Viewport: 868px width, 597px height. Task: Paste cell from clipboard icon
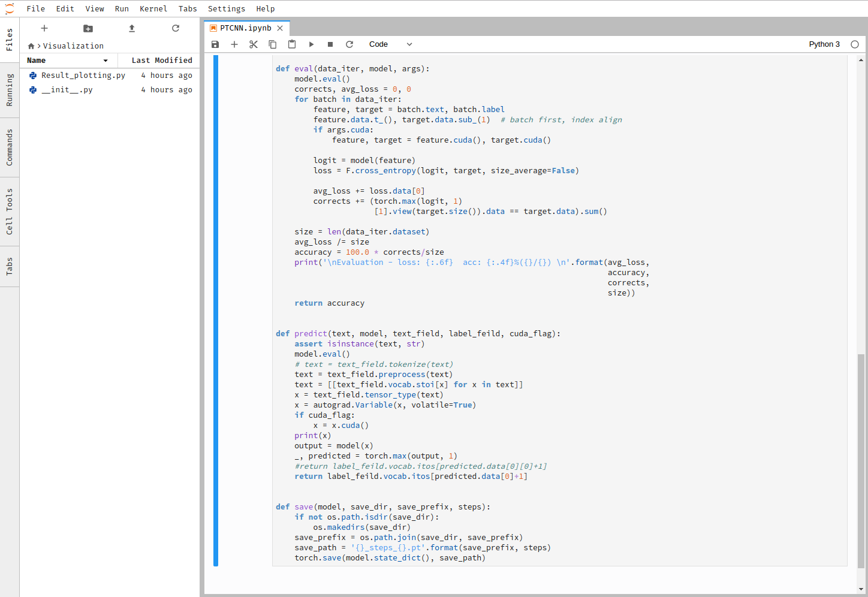tap(292, 44)
